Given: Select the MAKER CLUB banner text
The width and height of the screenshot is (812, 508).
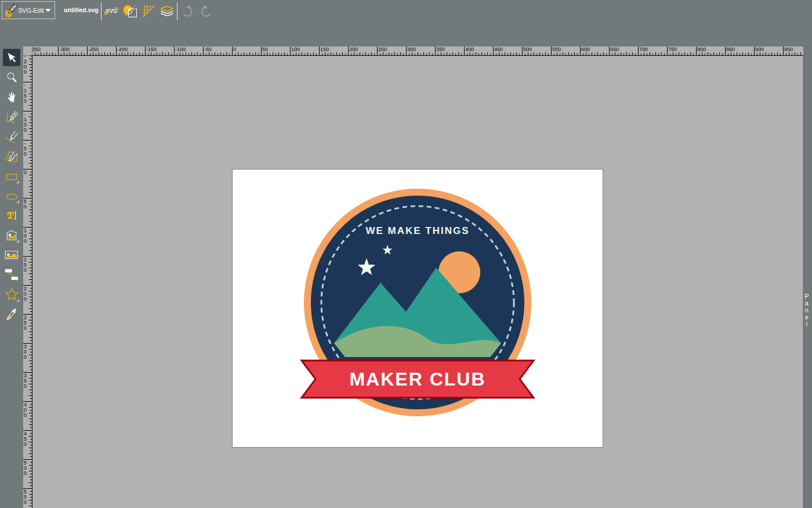Looking at the screenshot, I should (x=417, y=379).
